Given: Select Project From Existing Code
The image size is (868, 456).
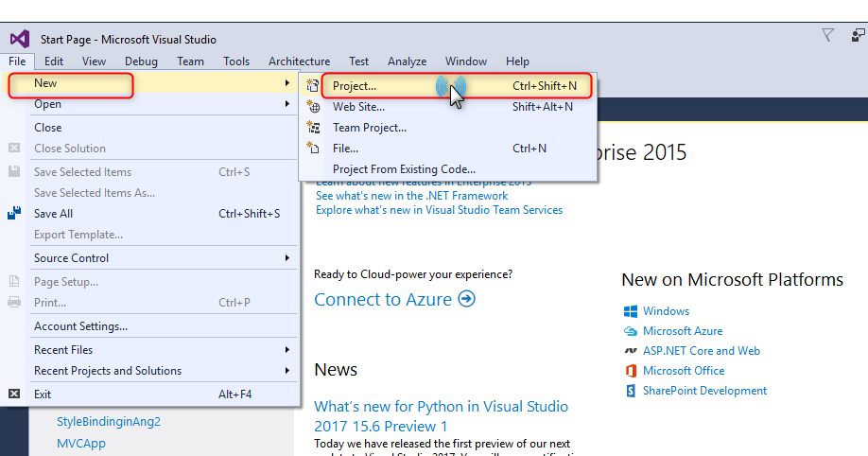Looking at the screenshot, I should tap(404, 169).
